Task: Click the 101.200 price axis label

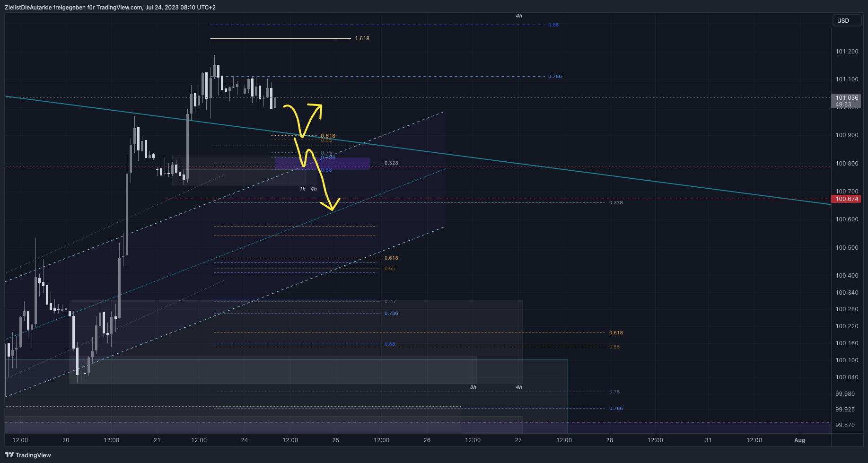Action: tap(847, 52)
